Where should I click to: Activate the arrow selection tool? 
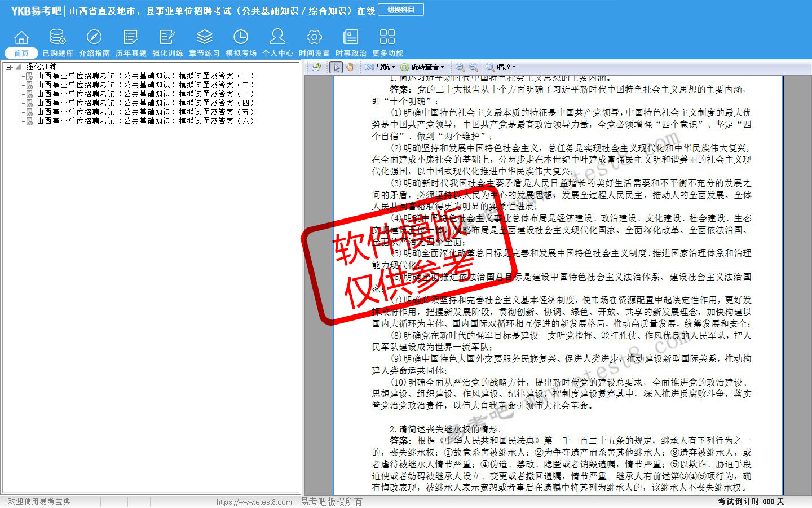pyautogui.click(x=336, y=67)
